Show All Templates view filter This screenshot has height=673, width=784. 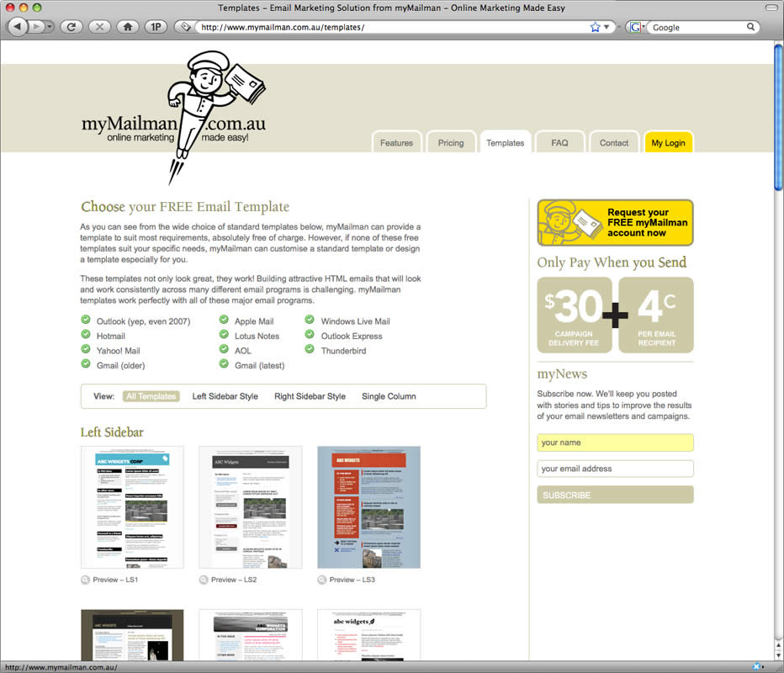click(x=151, y=396)
